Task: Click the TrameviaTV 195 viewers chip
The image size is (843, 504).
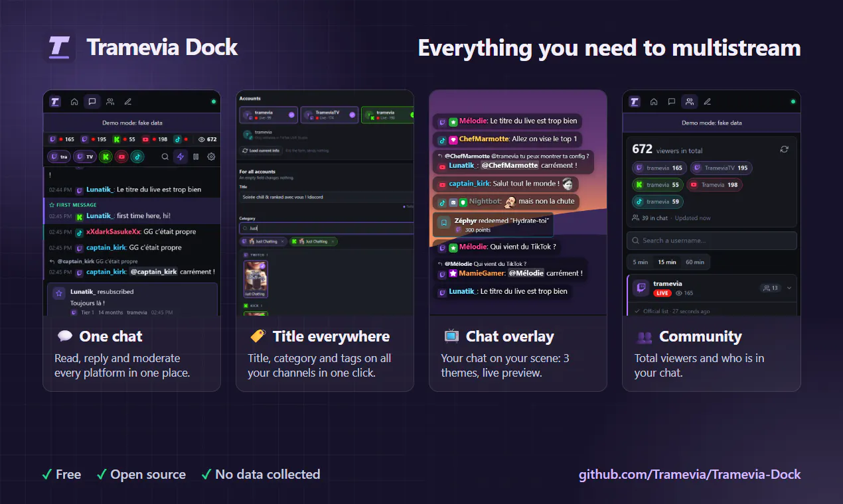Action: click(x=722, y=168)
